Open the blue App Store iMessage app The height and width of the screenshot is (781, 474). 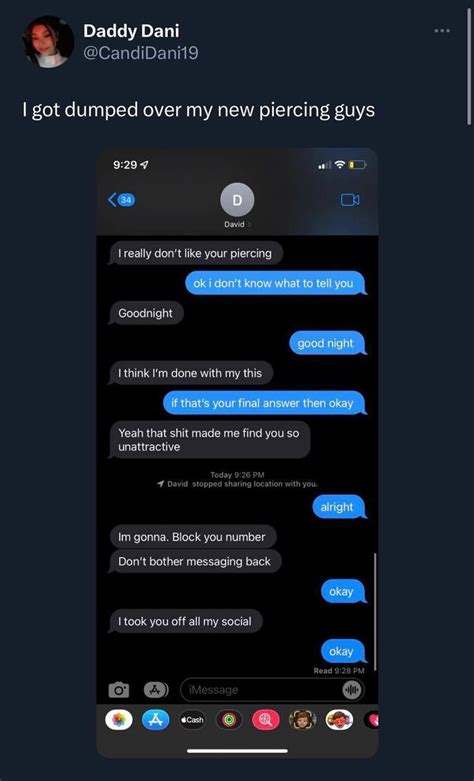coord(156,720)
